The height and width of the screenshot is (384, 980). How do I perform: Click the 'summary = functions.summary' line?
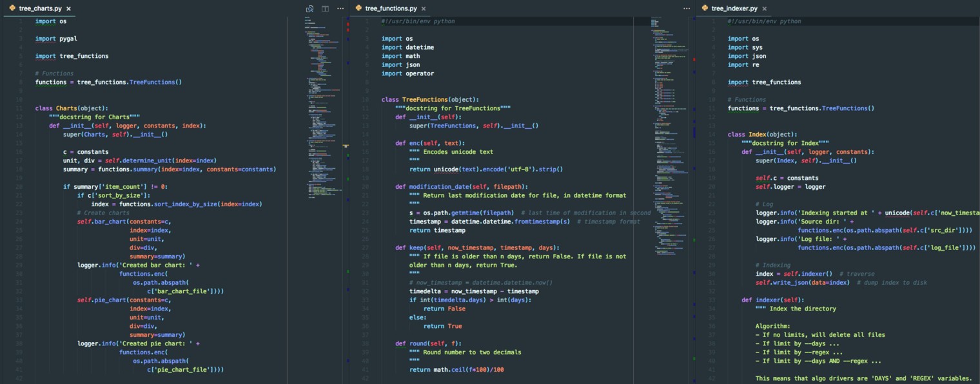[170, 169]
